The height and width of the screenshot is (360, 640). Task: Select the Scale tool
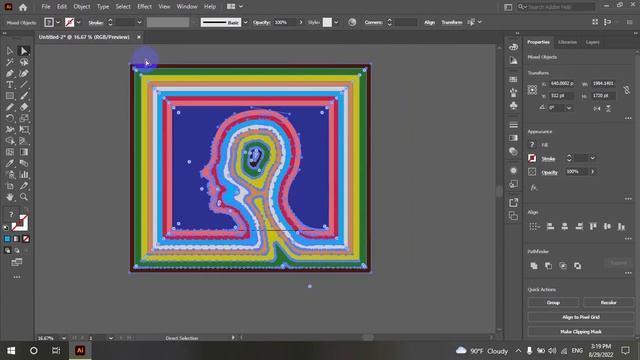coord(24,118)
